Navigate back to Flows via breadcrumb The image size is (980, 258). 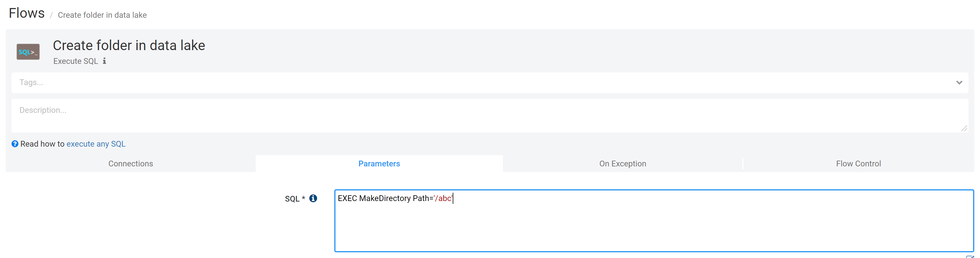(27, 13)
